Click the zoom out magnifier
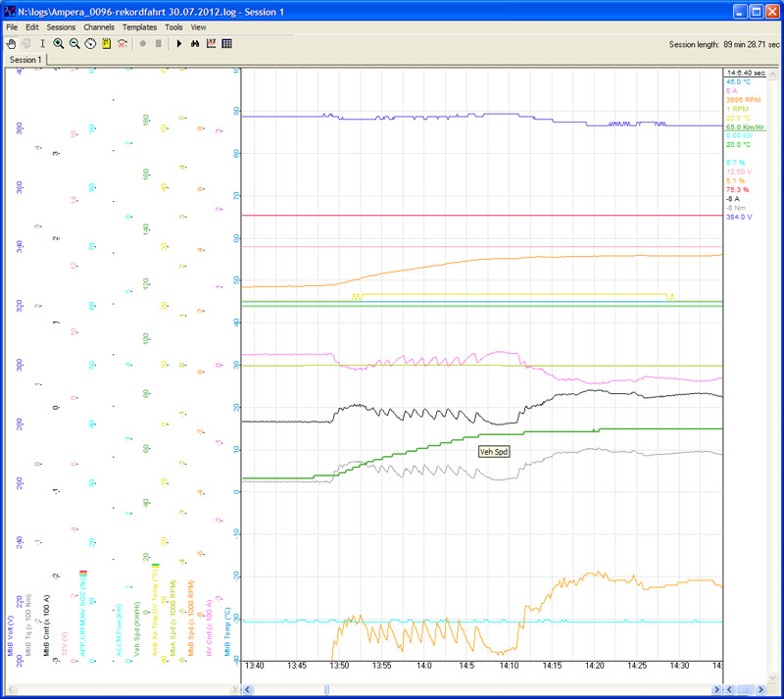The width and height of the screenshot is (784, 699). pos(74,44)
